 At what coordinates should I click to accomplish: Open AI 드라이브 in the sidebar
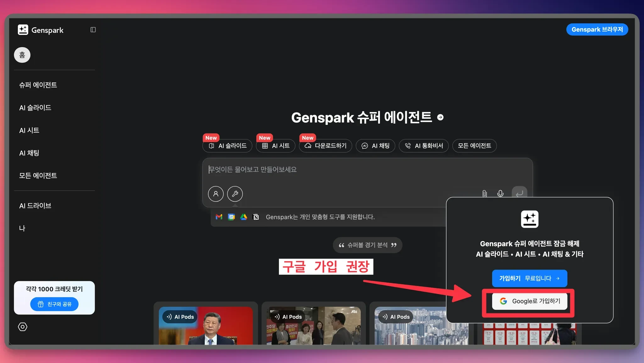tap(35, 206)
